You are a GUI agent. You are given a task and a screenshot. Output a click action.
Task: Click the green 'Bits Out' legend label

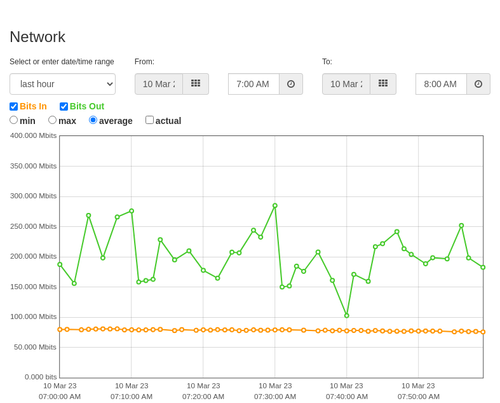pos(87,106)
